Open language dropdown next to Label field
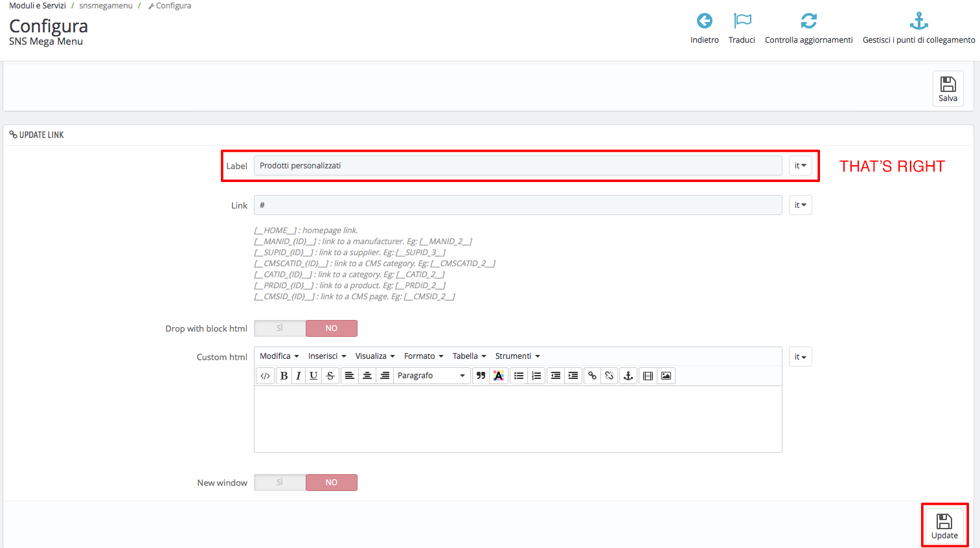The width and height of the screenshot is (980, 548). click(x=800, y=166)
